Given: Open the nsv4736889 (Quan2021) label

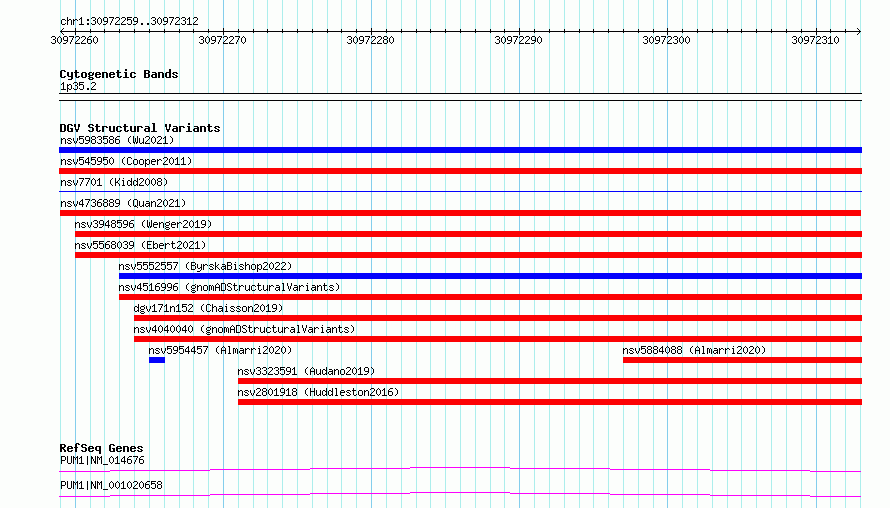Looking at the screenshot, I should pos(123,203).
